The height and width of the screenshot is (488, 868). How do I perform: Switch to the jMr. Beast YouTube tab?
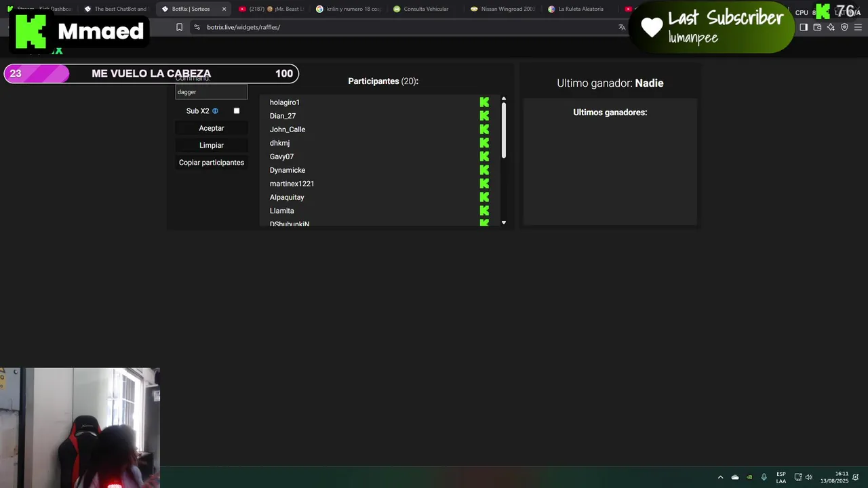pyautogui.click(x=271, y=9)
